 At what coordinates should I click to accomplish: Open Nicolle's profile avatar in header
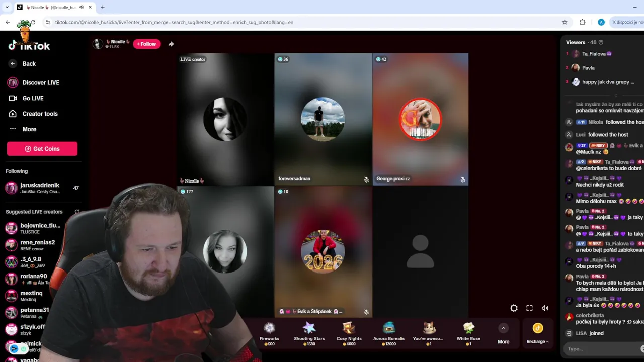click(98, 44)
